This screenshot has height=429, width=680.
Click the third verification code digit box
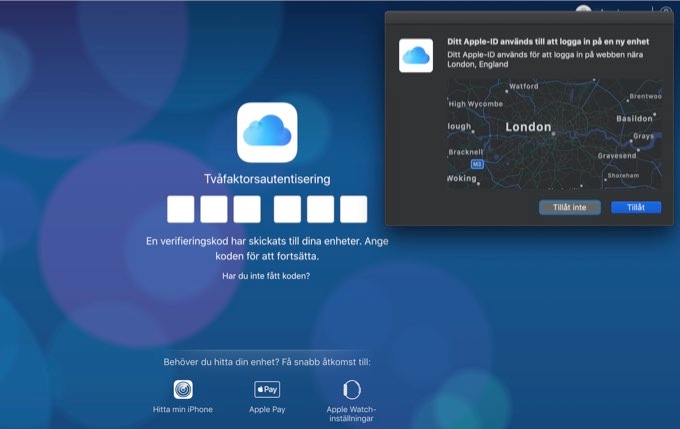247,209
